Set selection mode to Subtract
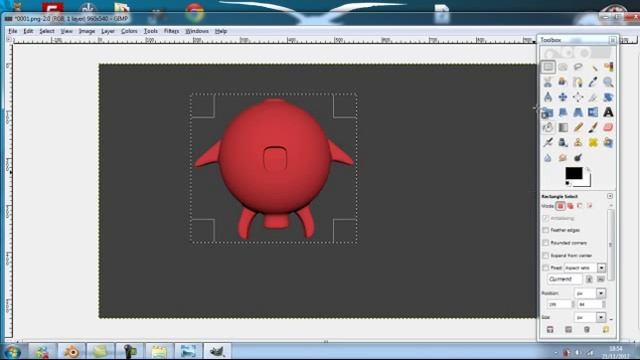The image size is (640, 360). (x=580, y=206)
